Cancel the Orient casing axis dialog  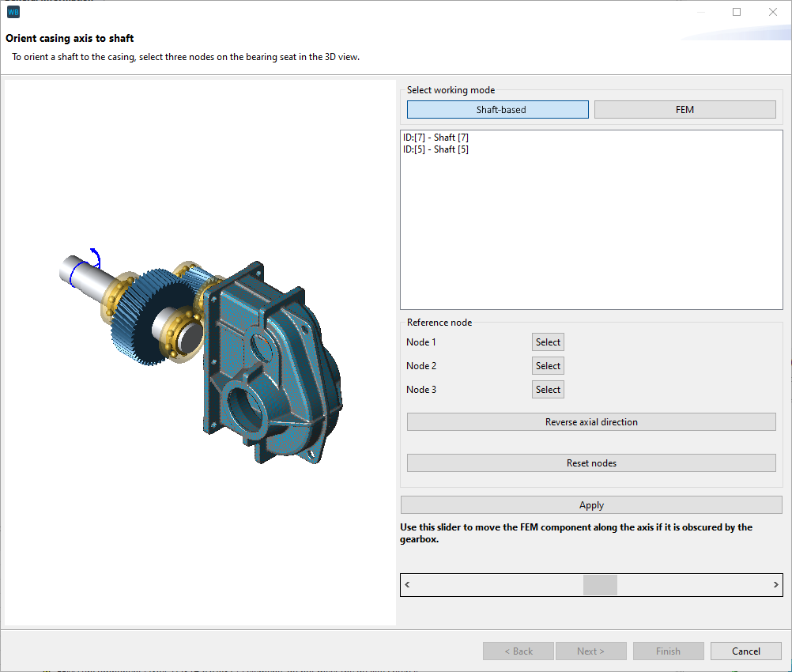point(745,651)
